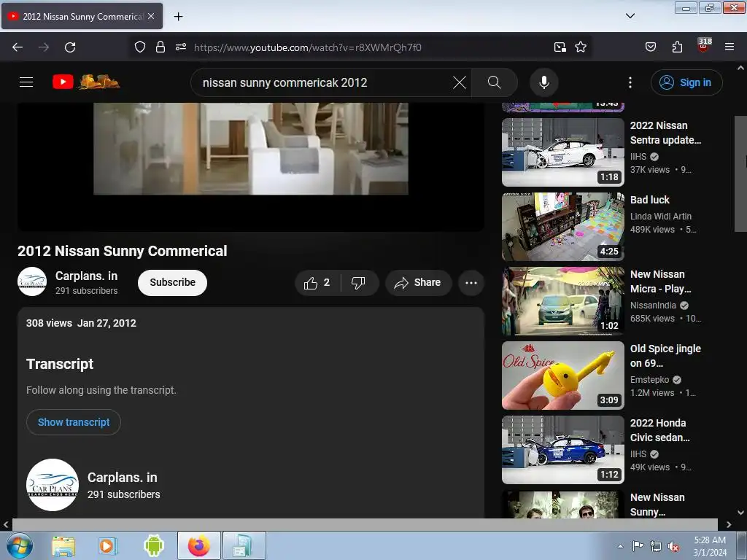Viewport: 747px width, 560px height.
Task: Click the horizontal page scrollbar
Action: (x=365, y=524)
